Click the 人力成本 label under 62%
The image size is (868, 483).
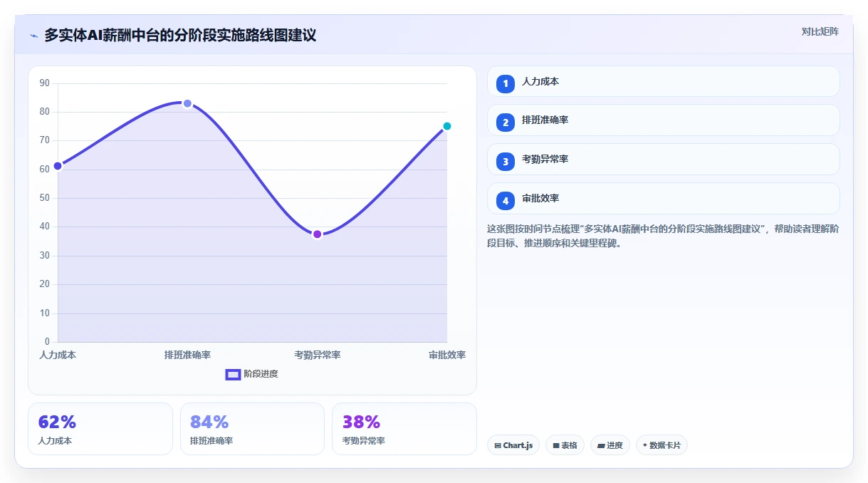tap(55, 441)
